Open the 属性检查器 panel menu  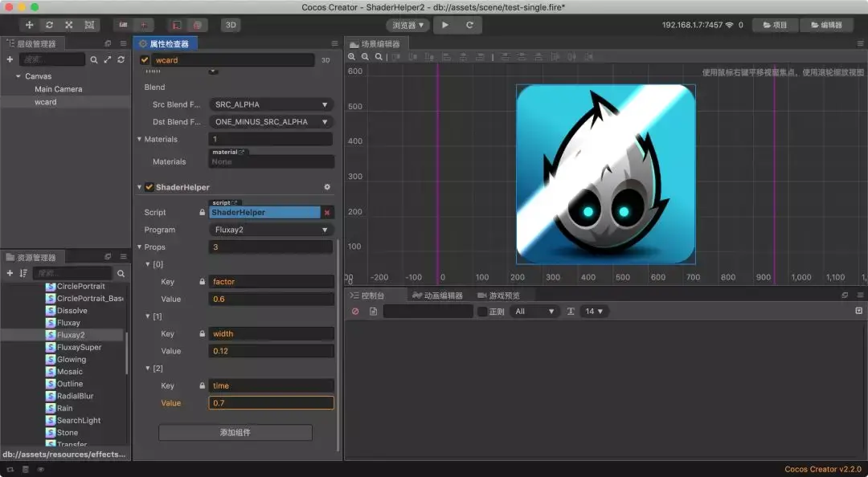334,43
